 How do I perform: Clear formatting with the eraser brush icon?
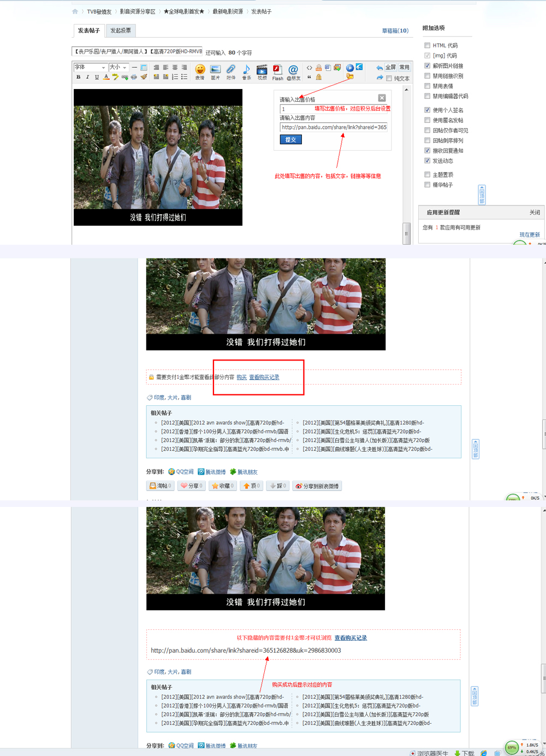(144, 77)
